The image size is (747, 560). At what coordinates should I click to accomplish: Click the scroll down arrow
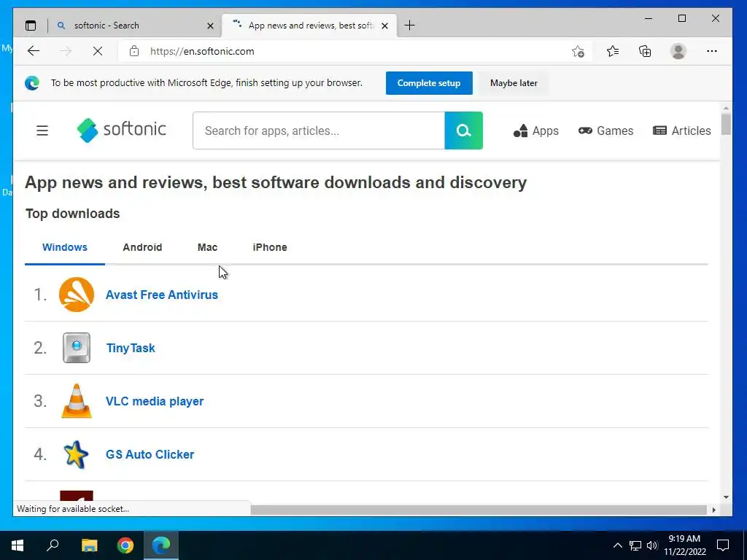click(726, 497)
